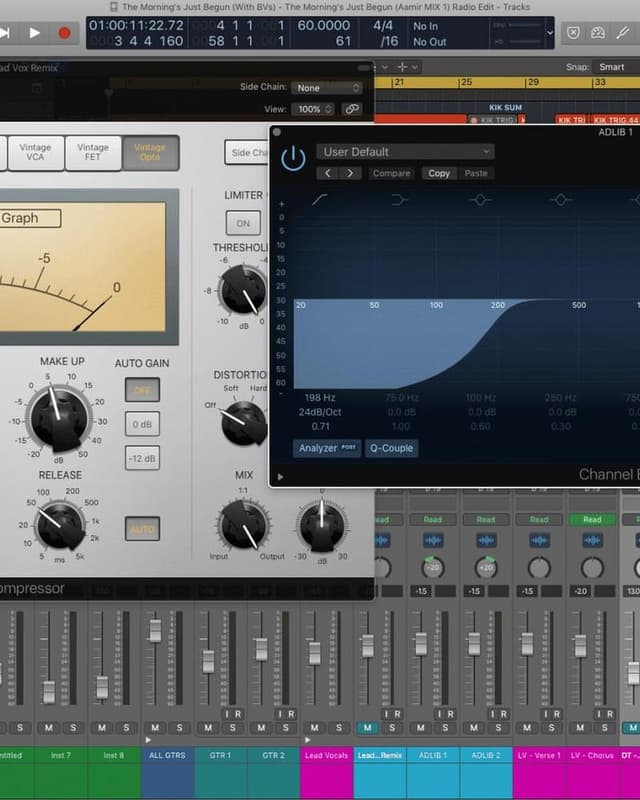Go to the next EQ preset arrow
The height and width of the screenshot is (800, 640).
350,173
